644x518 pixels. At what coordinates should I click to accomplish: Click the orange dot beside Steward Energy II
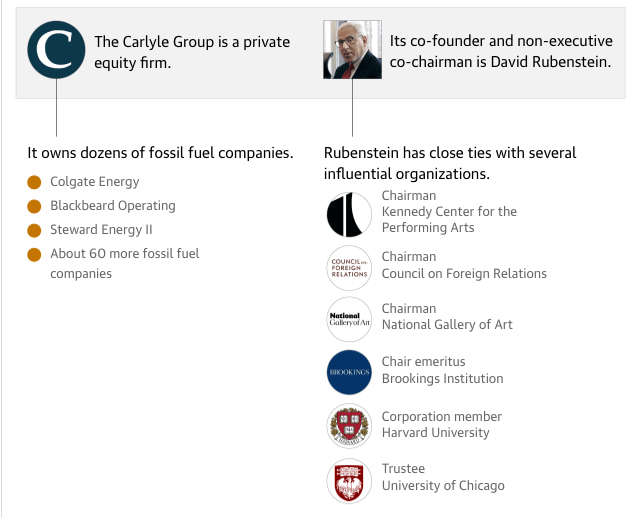pos(34,230)
